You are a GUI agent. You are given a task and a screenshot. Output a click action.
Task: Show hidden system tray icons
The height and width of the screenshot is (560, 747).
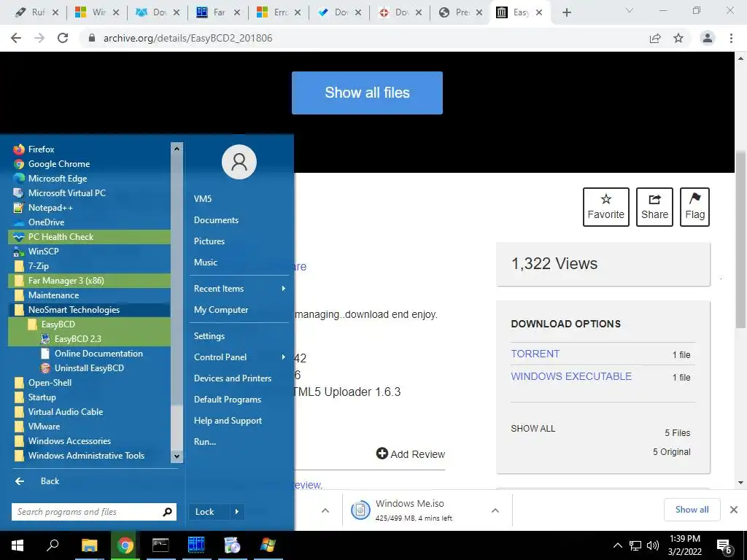[617, 545]
